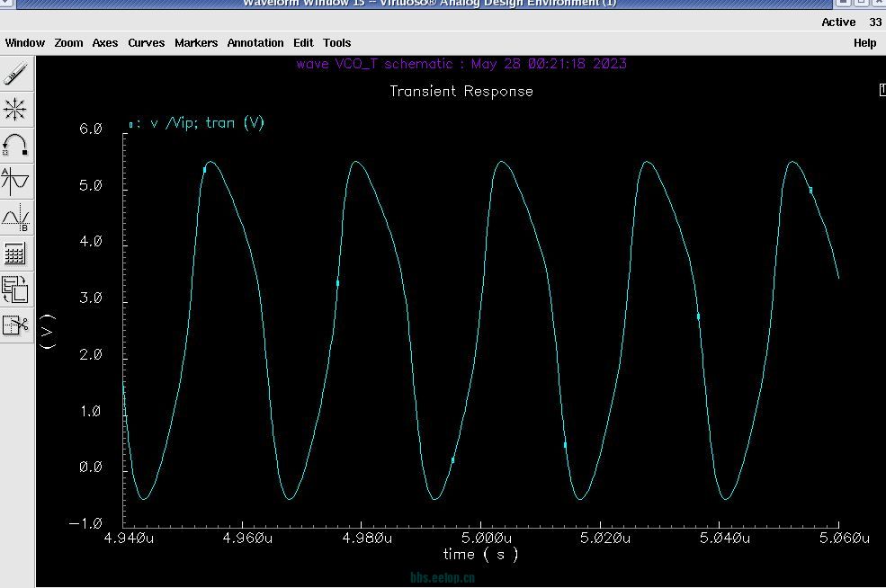Open the Window menu
Viewport: 886px width, 588px height.
click(x=25, y=43)
